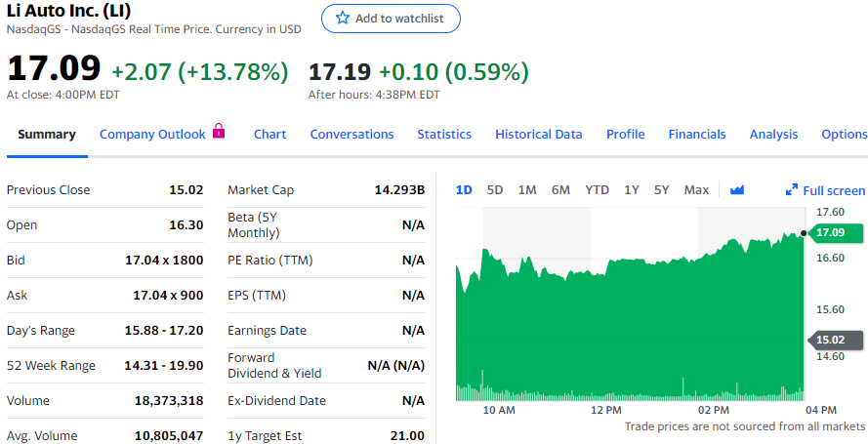The image size is (868, 444).
Task: Click the Full screen link text
Action: 834,190
